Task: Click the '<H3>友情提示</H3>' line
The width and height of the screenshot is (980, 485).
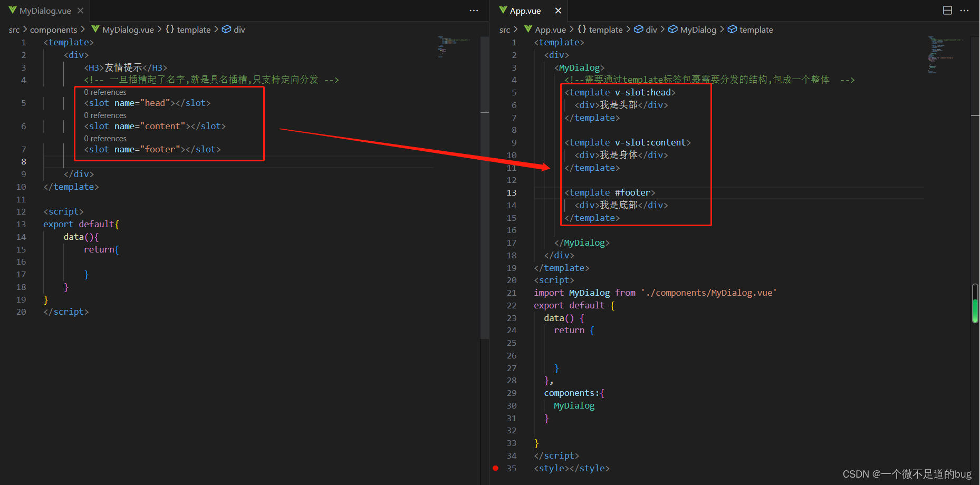Action: (126, 67)
